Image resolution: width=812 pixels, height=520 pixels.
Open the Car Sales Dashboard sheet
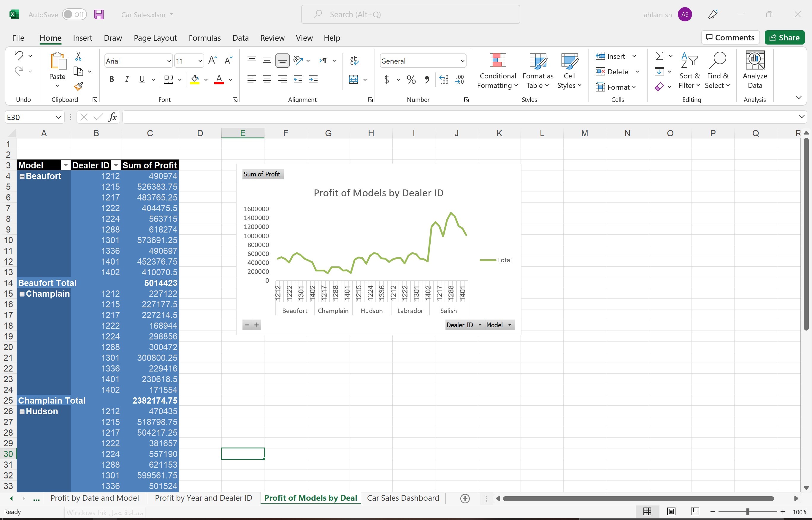[403, 498]
